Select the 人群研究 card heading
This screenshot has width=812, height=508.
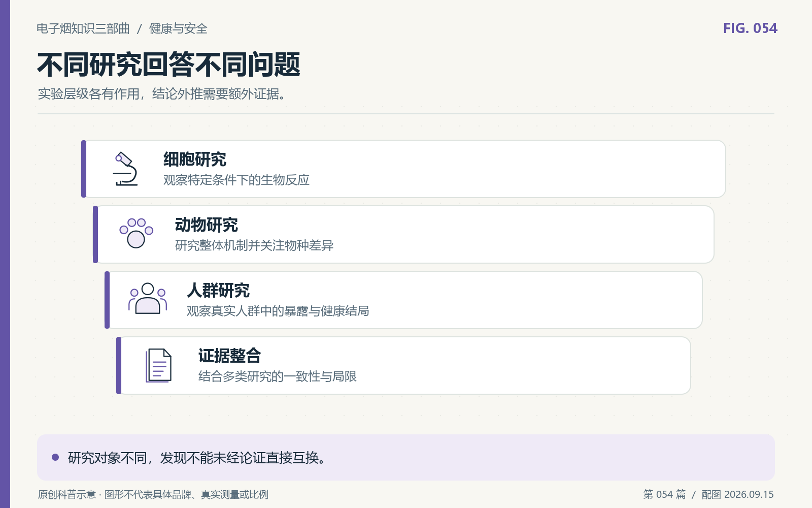point(218,291)
